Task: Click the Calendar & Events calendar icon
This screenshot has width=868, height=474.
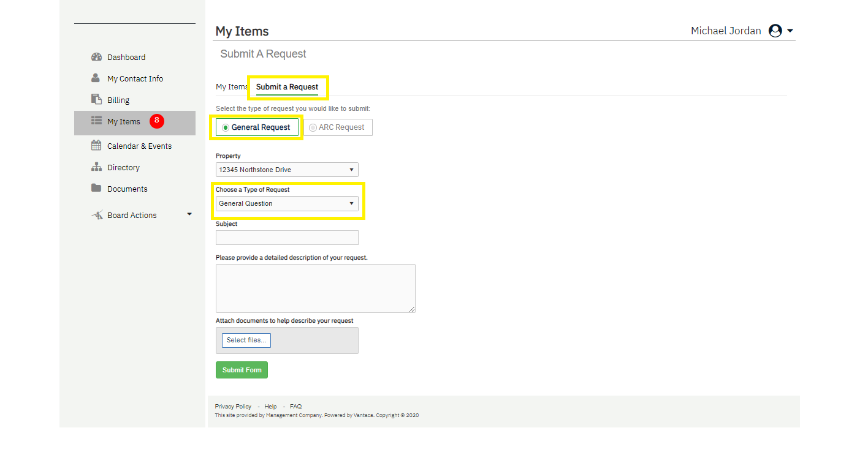Action: coord(96,146)
